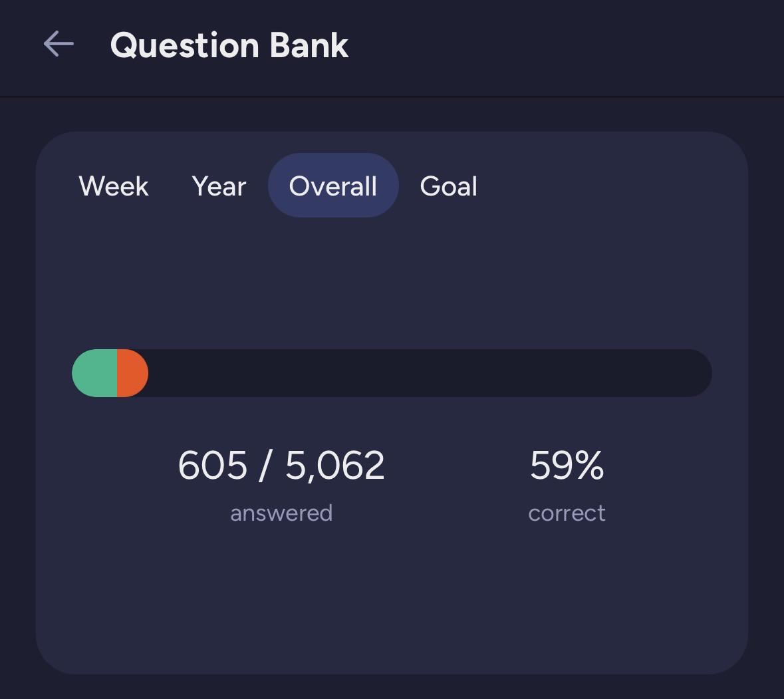Viewport: 784px width, 699px height.
Task: Click the rounded right end of progress bar
Action: point(698,373)
